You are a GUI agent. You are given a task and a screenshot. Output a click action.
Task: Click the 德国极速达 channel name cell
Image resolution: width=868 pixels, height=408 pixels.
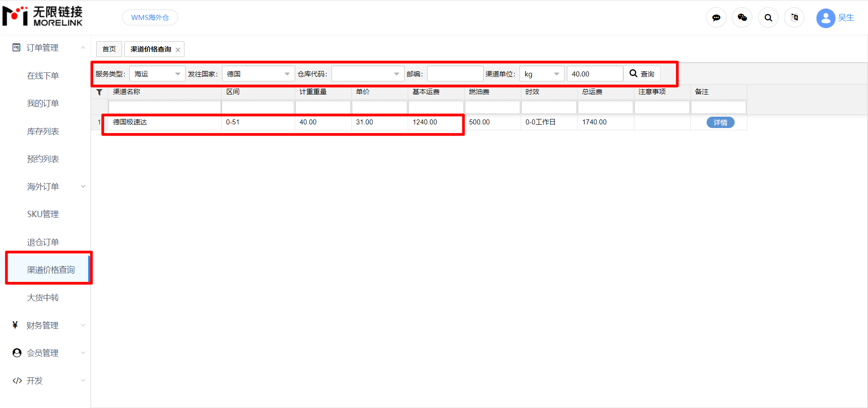pyautogui.click(x=165, y=122)
